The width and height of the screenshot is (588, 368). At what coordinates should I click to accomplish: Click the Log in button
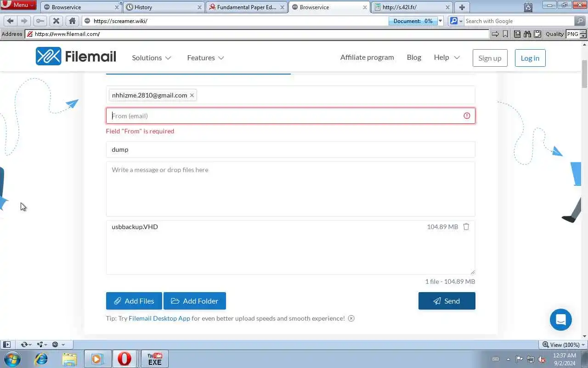click(x=530, y=58)
